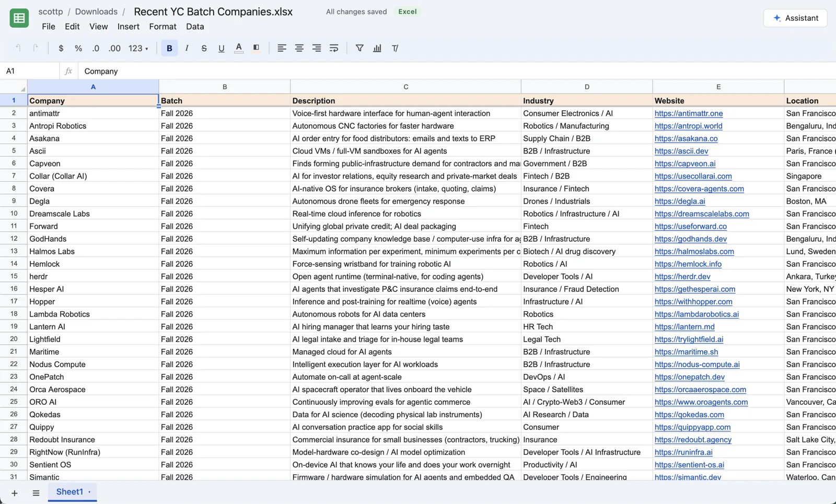Open the Insert menu

[x=128, y=27]
